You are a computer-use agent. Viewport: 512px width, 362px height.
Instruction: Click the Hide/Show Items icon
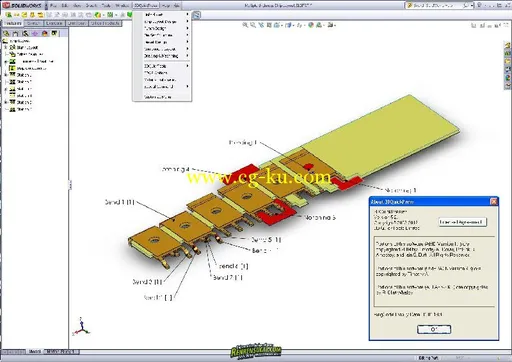(299, 25)
